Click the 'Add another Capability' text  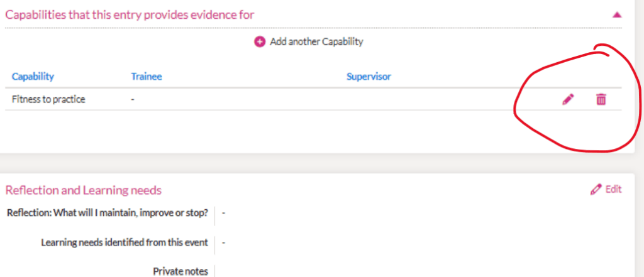[x=316, y=42]
